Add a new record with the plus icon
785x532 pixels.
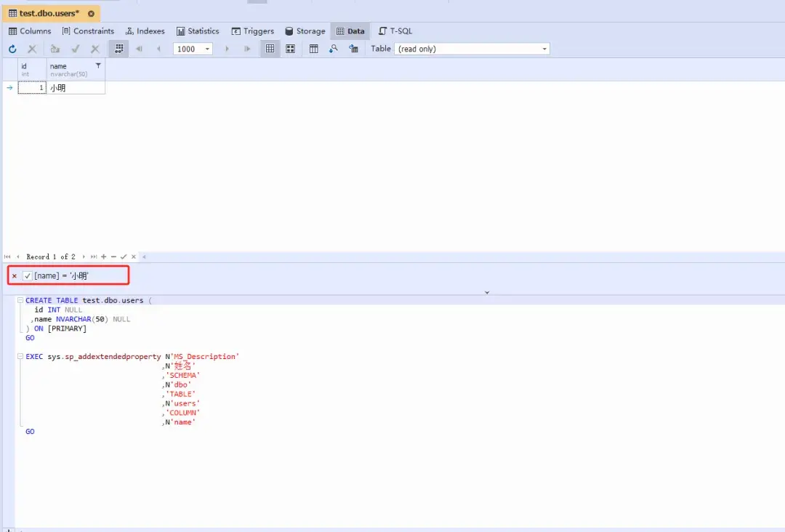pos(103,257)
